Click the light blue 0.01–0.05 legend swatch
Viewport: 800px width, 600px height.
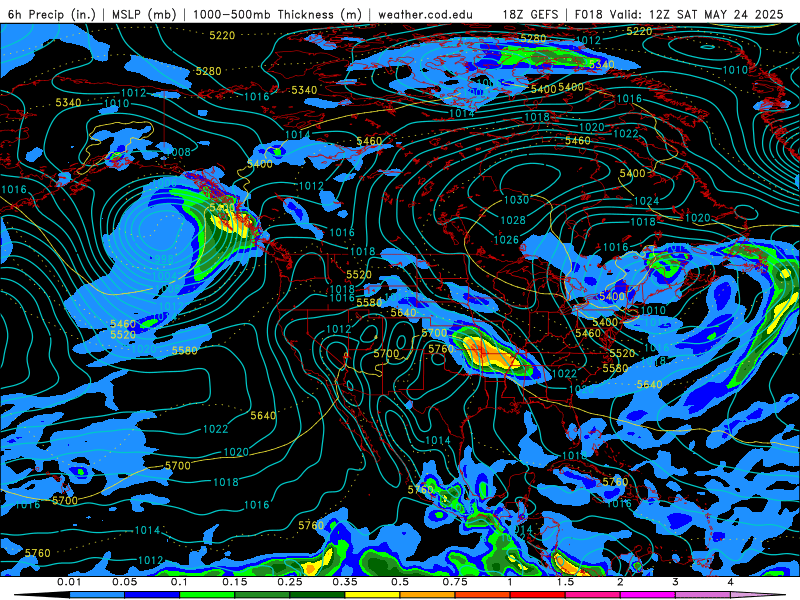[97, 595]
